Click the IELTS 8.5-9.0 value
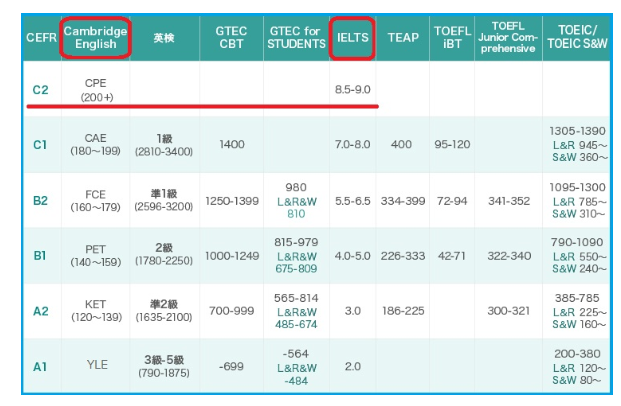Screen dimensions: 621x406 [352, 90]
